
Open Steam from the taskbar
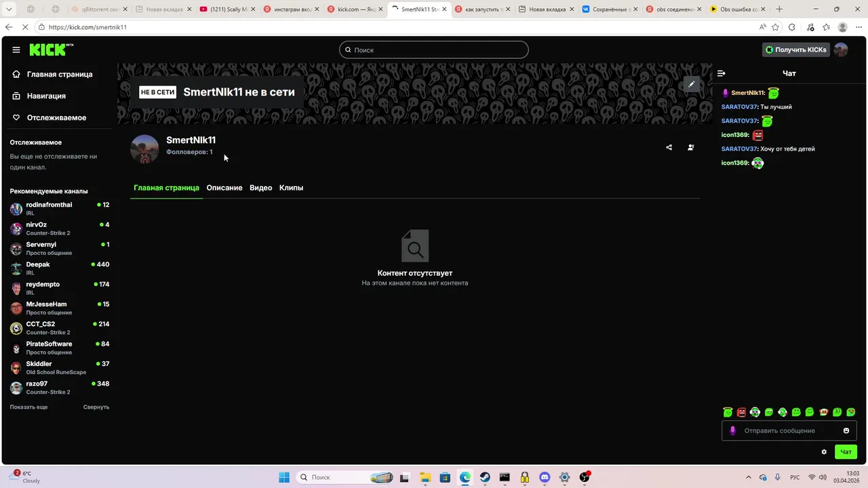click(485, 477)
